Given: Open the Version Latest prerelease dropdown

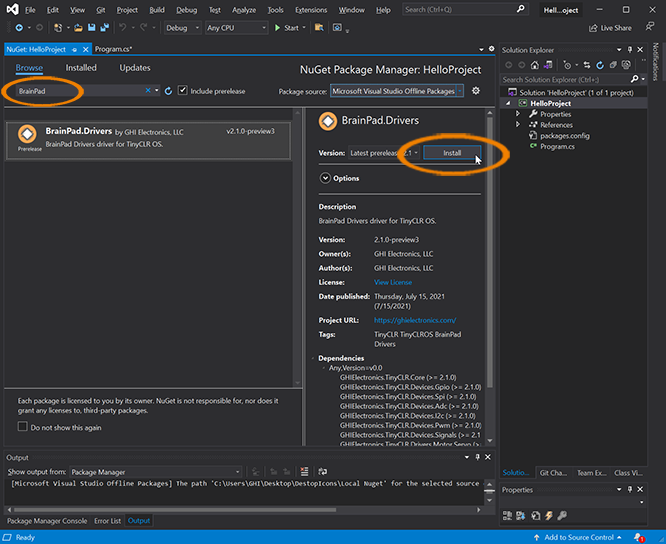Looking at the screenshot, I should [x=384, y=153].
